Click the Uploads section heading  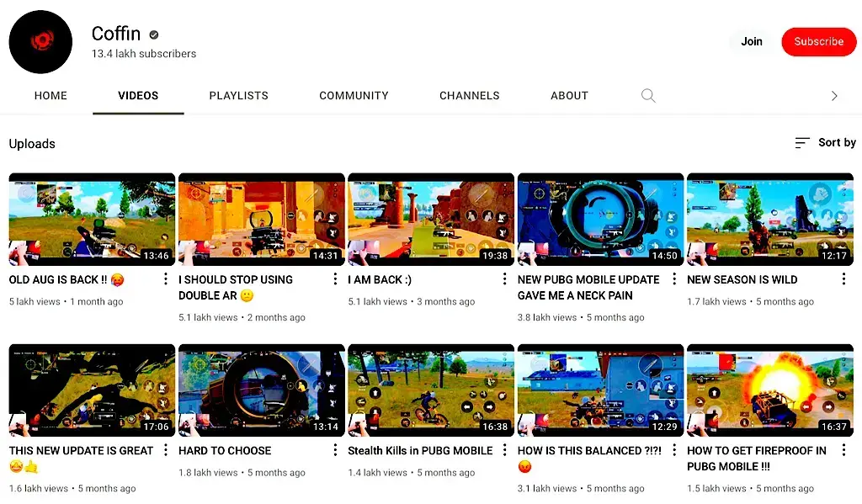32,144
